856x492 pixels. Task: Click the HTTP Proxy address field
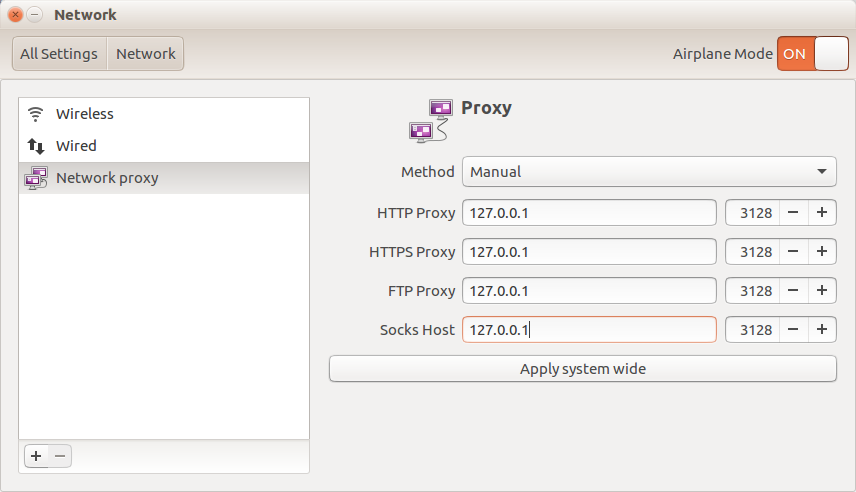click(x=589, y=213)
